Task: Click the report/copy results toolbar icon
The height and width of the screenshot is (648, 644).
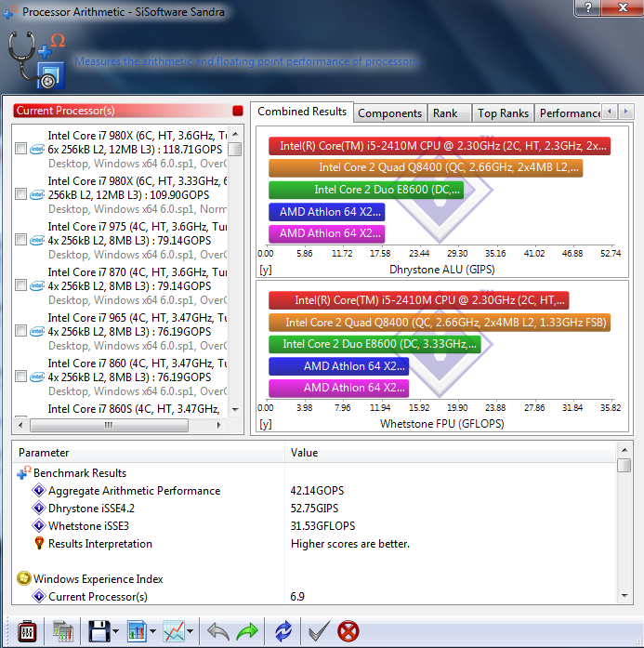Action: 63,631
